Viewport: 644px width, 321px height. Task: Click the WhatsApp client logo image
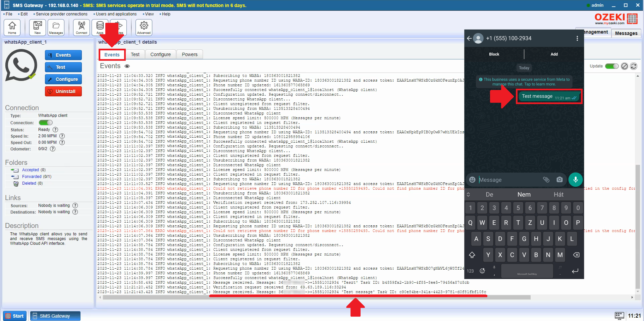click(21, 65)
